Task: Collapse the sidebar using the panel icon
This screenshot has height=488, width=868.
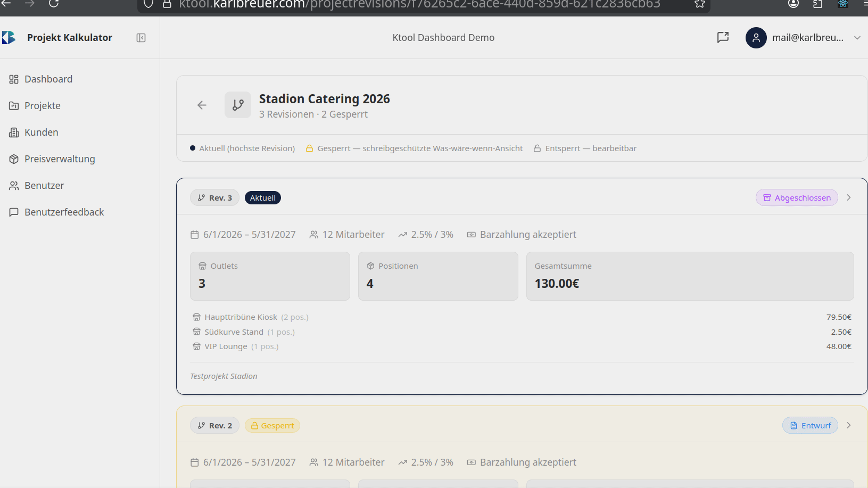Action: coord(141,38)
